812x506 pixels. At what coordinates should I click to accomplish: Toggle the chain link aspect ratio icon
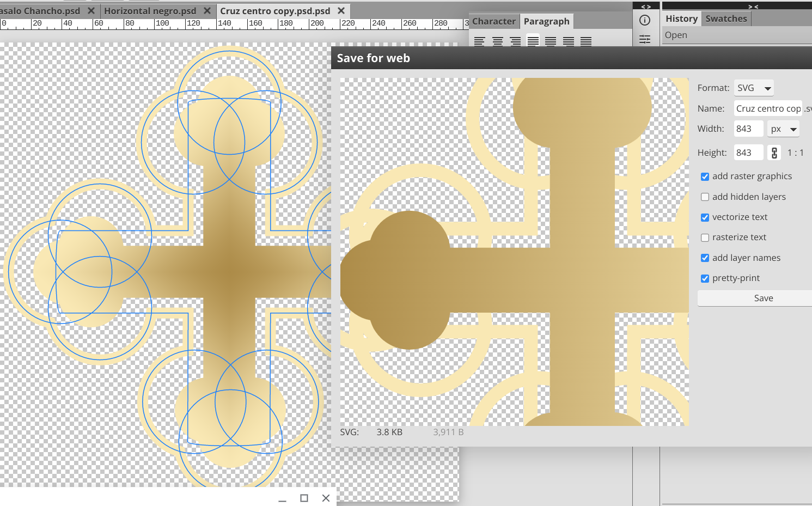[774, 153]
